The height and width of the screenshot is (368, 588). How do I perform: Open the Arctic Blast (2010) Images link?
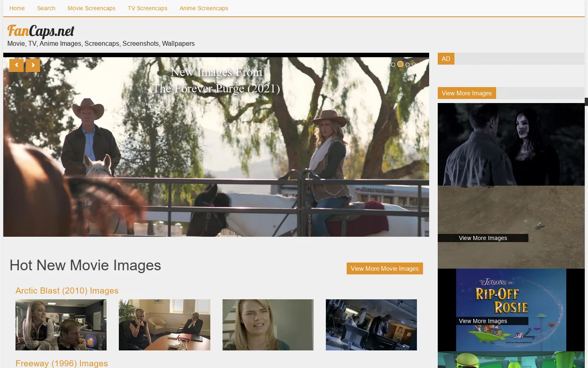click(67, 291)
